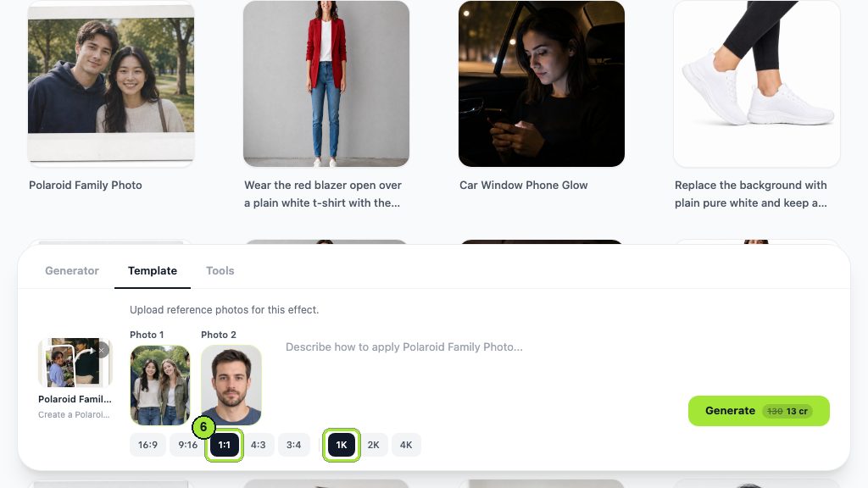Screen dimensions: 868x488
Task: Click the 'Car Window Phone Glow' caption
Action: point(524,186)
